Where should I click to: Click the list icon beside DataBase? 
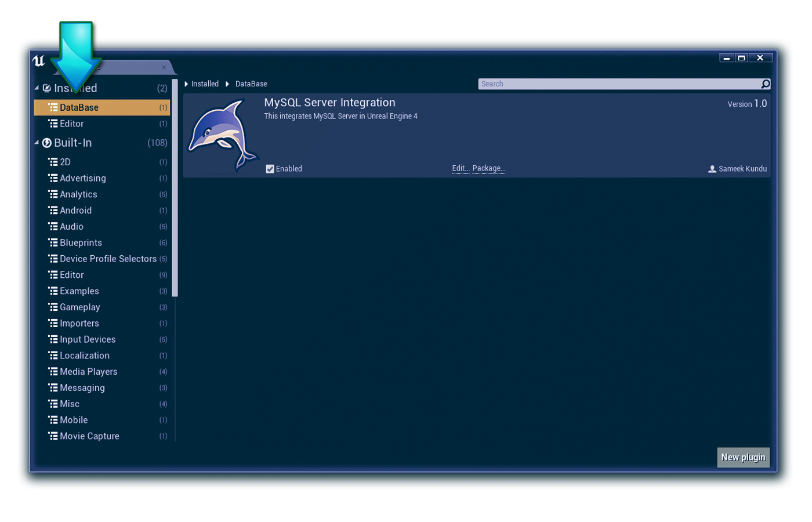click(x=53, y=107)
